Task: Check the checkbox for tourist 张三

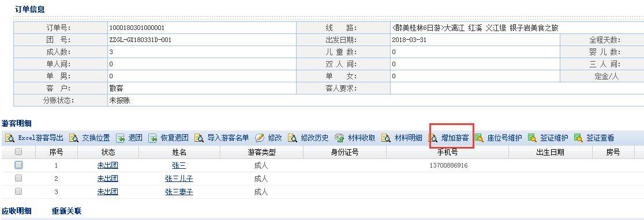Action: click(x=18, y=165)
